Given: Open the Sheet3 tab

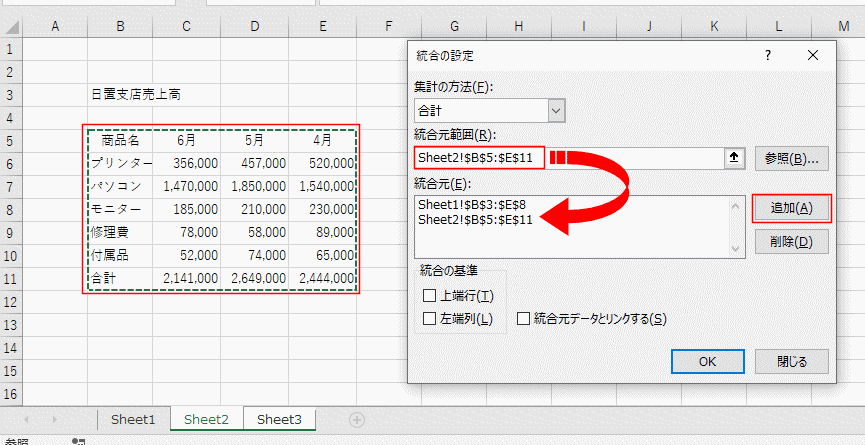Looking at the screenshot, I should 280,420.
